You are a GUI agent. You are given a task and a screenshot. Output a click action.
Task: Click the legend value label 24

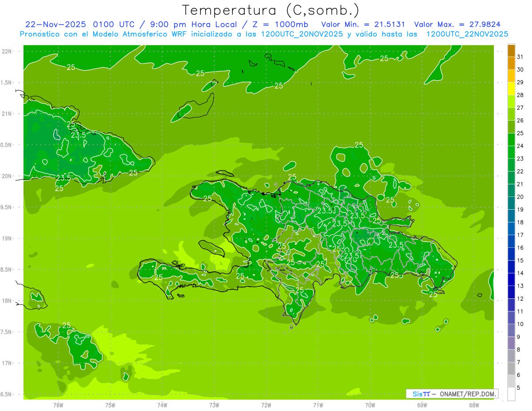[x=520, y=146]
